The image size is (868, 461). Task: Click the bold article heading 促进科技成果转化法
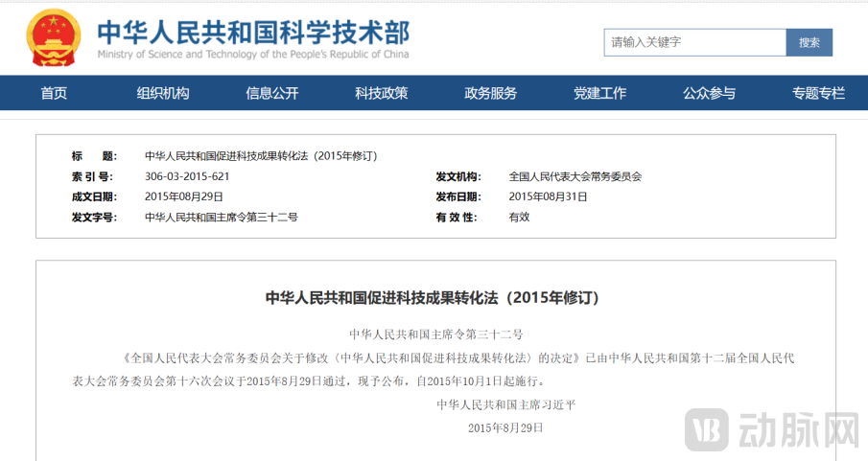pos(433,298)
